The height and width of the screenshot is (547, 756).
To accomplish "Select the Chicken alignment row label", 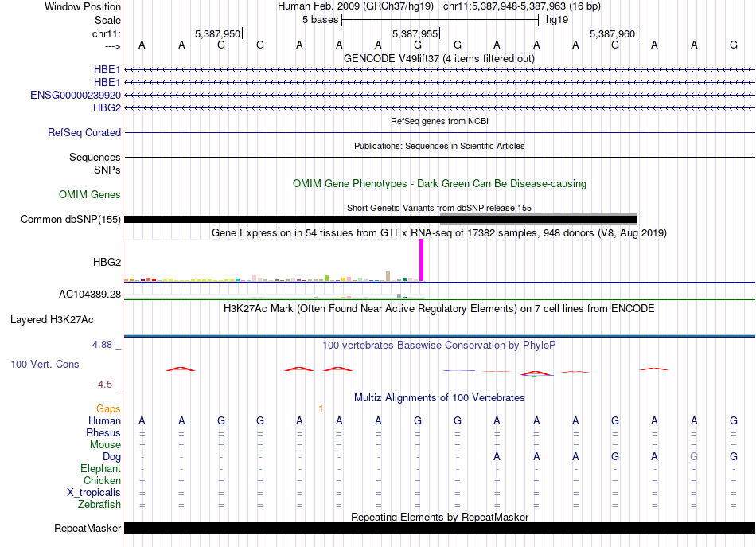I will click(102, 480).
